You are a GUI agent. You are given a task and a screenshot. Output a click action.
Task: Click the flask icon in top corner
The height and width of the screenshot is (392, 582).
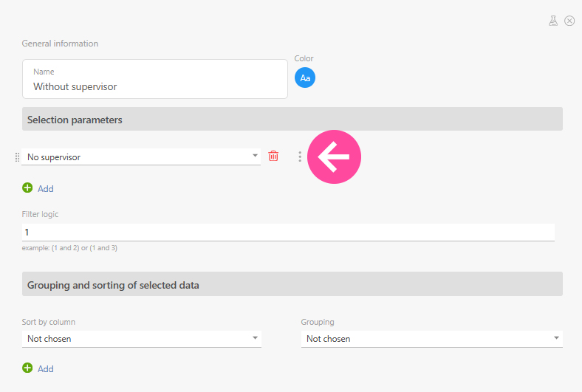point(553,21)
